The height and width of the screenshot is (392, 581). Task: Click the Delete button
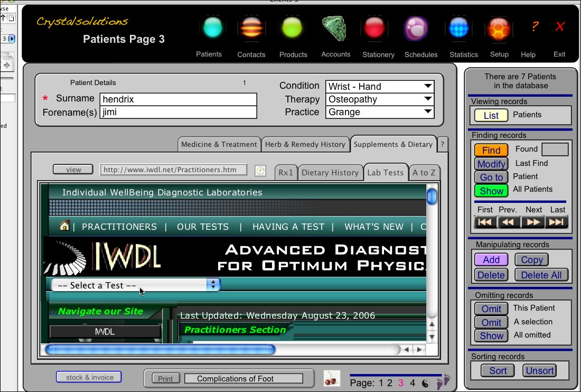pyautogui.click(x=491, y=275)
